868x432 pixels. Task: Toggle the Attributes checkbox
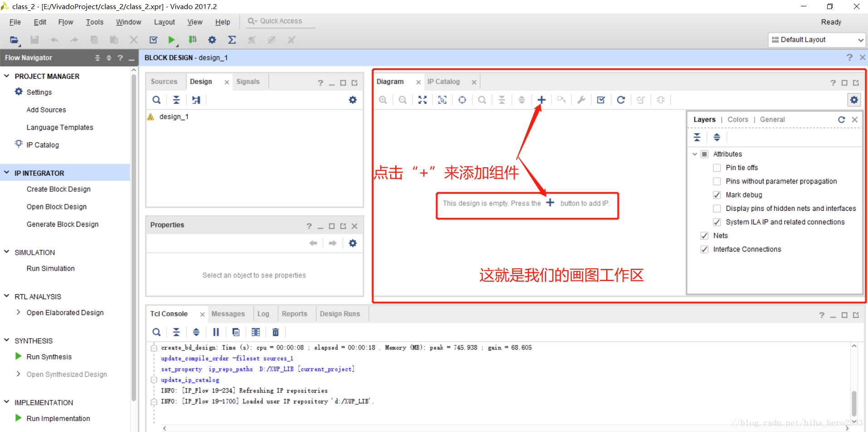[x=704, y=154]
